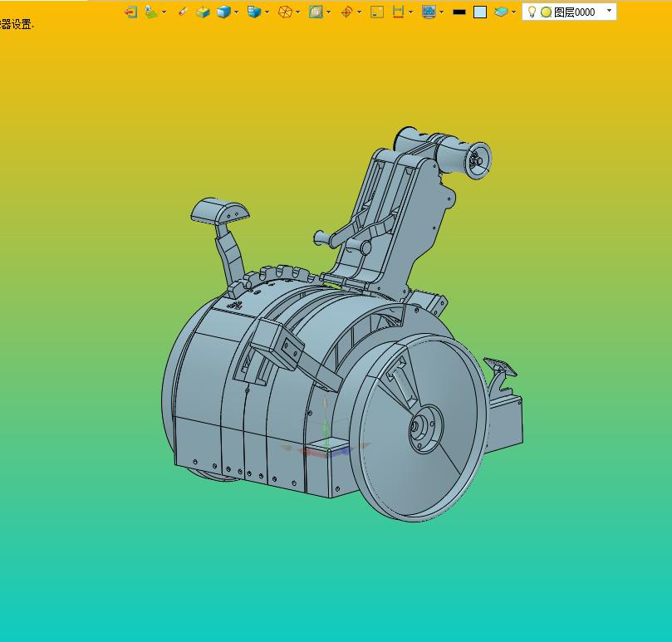Open the 图层0000 layer combo box

(569, 12)
